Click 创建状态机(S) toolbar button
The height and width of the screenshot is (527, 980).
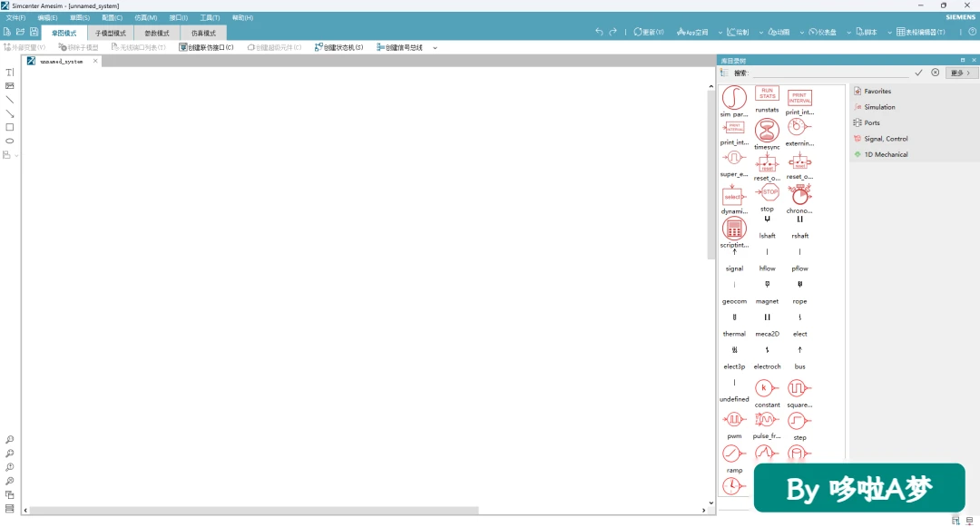pyautogui.click(x=338, y=47)
